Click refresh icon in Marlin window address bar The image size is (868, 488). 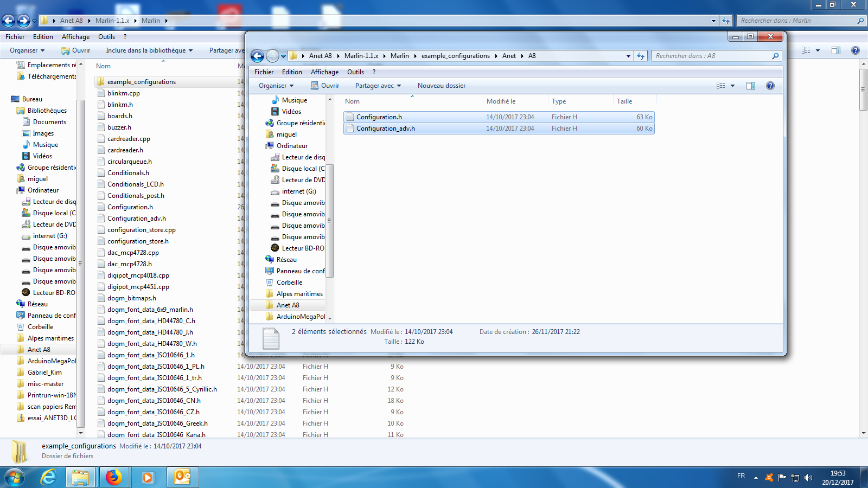(x=726, y=21)
